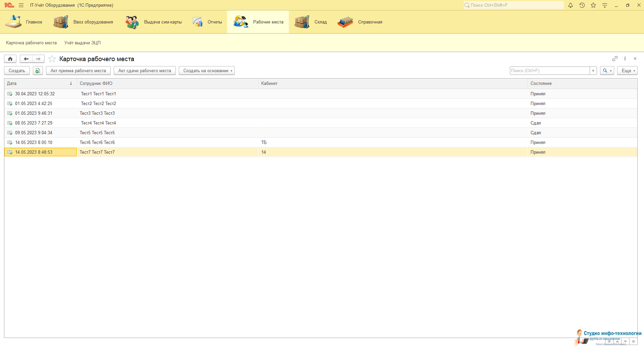Open the search magnifier dropdown
Image resolution: width=644 pixels, height=349 pixels.
pyautogui.click(x=607, y=71)
